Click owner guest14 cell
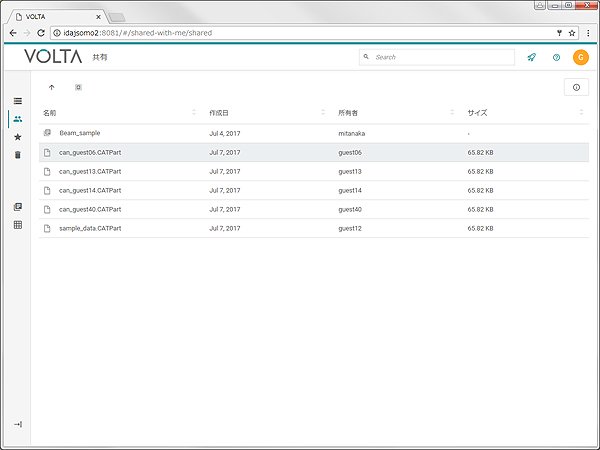The image size is (600, 450). (x=350, y=190)
